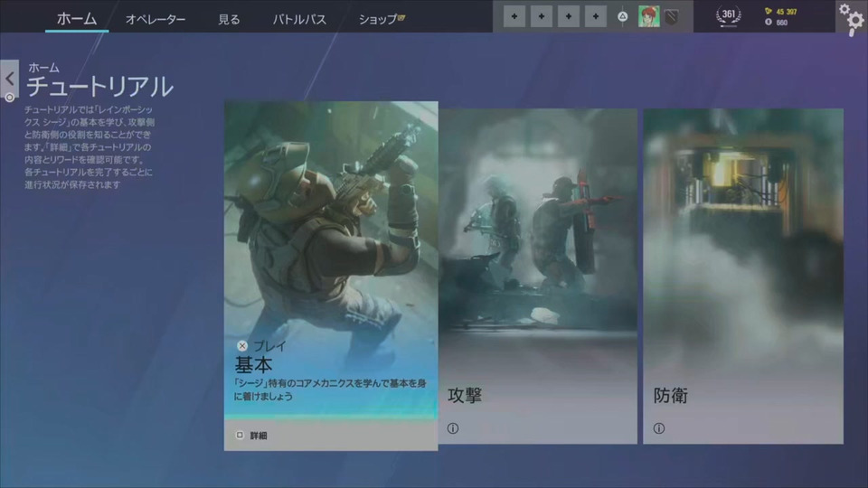Screen dimensions: 868x488
Task: Click the plus slot next to the triangle icon
Action: pos(596,16)
